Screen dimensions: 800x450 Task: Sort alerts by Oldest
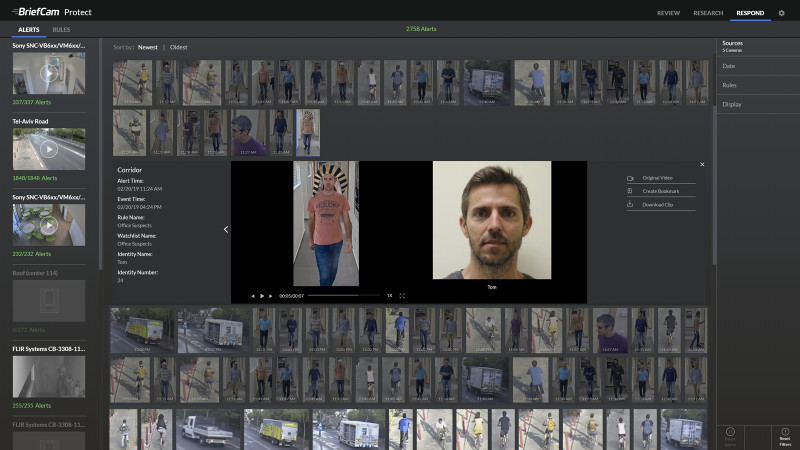point(179,47)
